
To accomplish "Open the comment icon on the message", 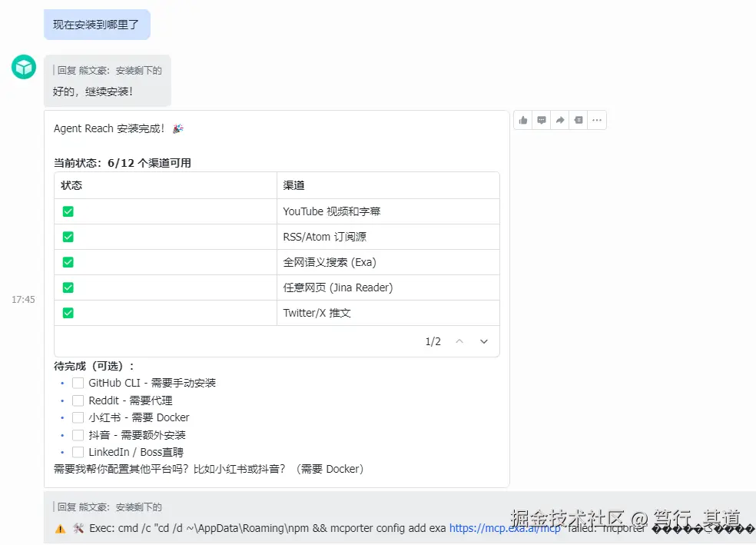I will click(542, 119).
